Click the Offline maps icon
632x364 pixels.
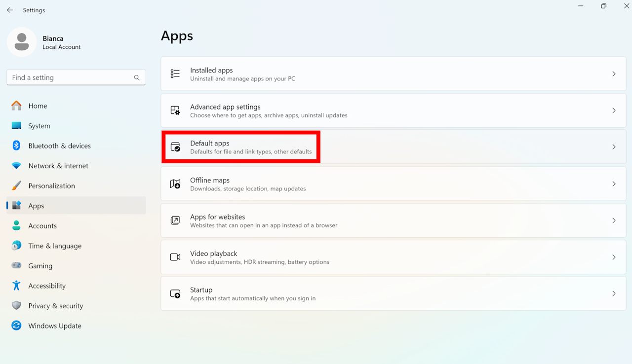point(175,184)
